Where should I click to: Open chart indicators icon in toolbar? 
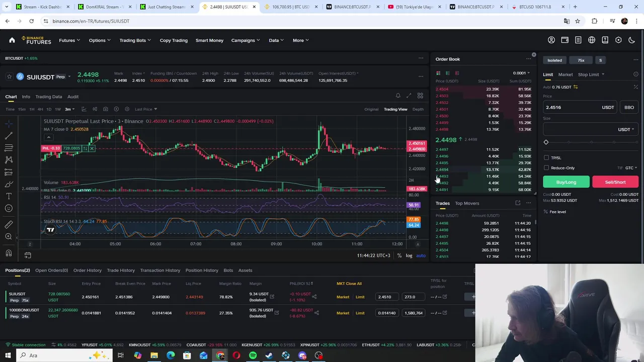(x=84, y=109)
